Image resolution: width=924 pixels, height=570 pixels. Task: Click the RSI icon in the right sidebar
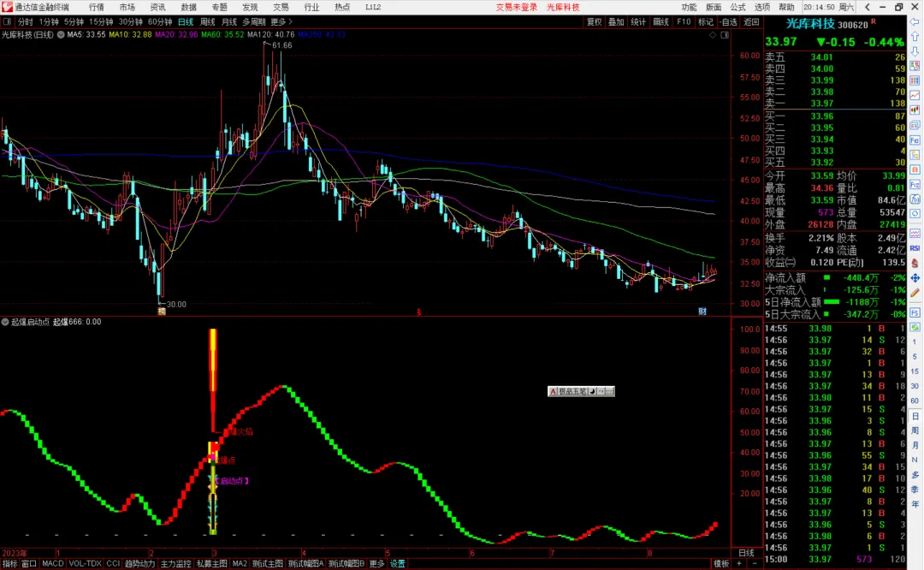(x=915, y=248)
